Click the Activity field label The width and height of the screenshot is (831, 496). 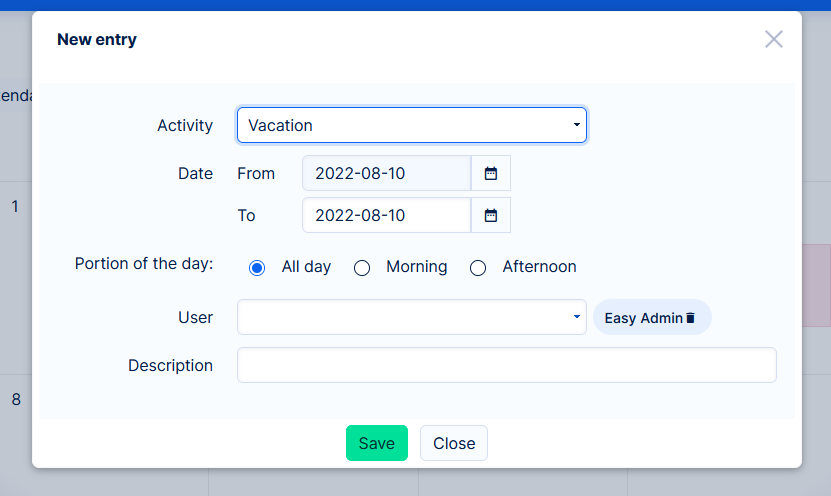pyautogui.click(x=185, y=125)
